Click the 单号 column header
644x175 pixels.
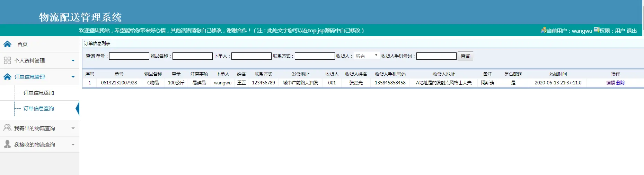pyautogui.click(x=119, y=74)
